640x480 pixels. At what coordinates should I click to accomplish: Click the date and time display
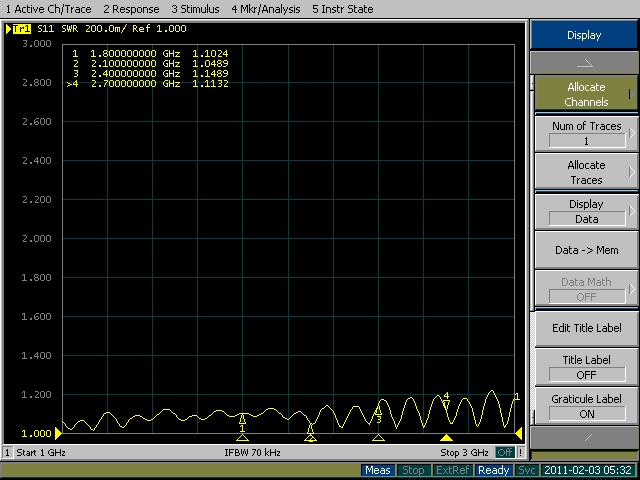pyautogui.click(x=589, y=470)
